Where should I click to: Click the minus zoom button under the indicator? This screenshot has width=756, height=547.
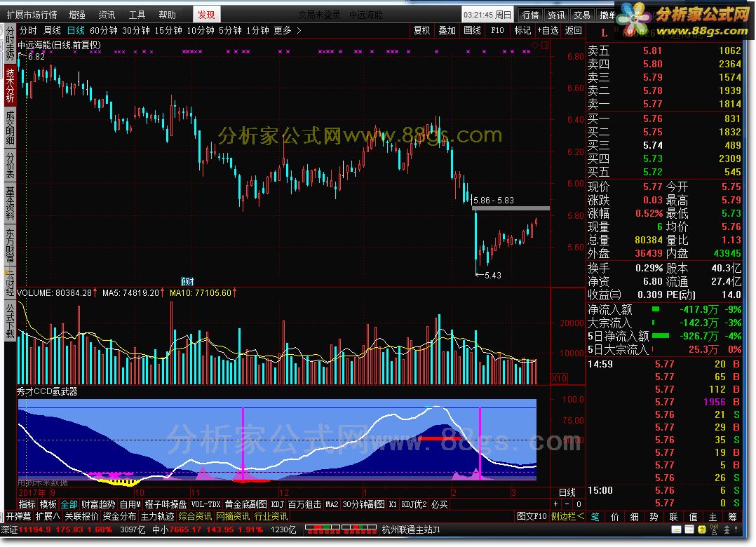[x=567, y=504]
